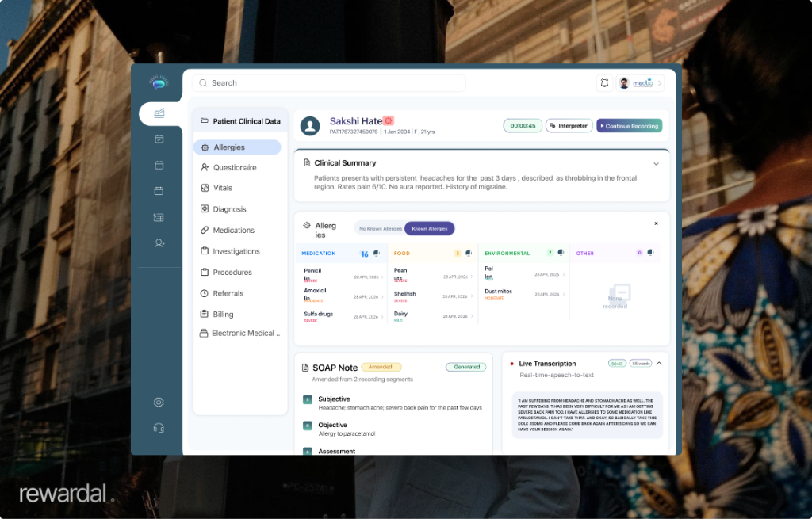Click into the Search field
This screenshot has width=812, height=519.
pos(329,82)
